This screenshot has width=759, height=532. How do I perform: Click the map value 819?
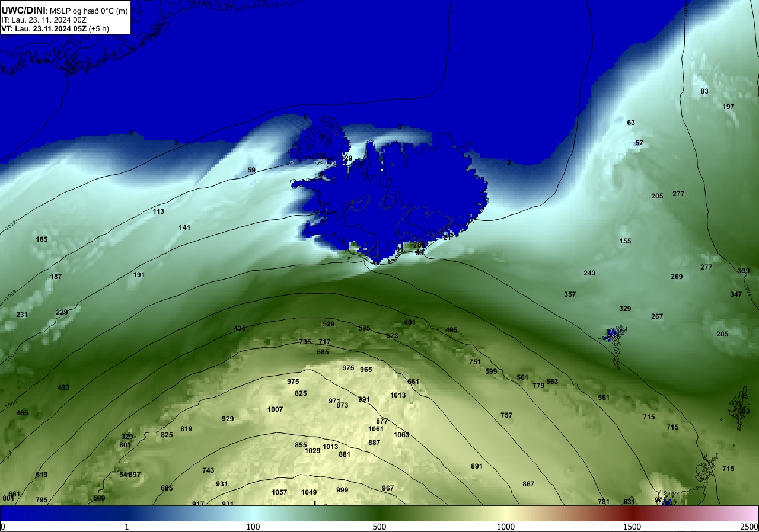coord(186,429)
